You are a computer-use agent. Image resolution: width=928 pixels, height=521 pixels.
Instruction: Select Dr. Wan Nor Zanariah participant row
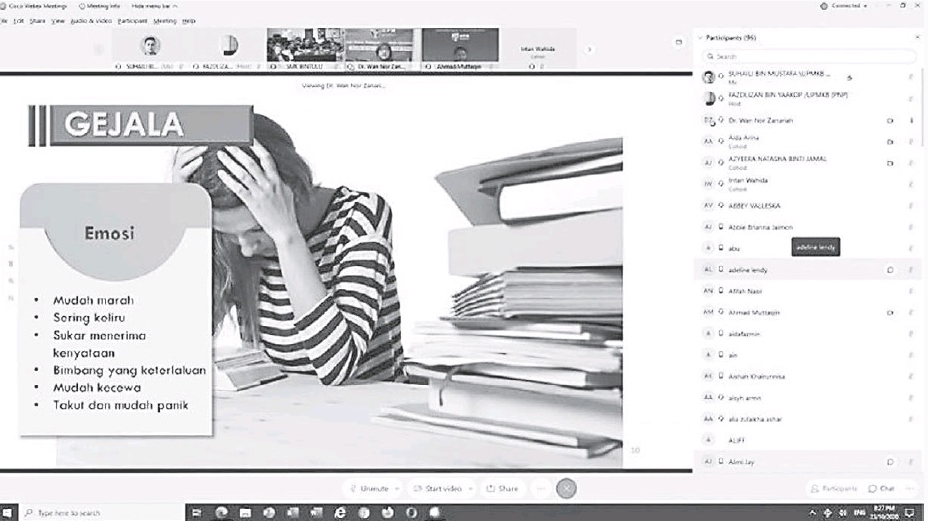(808, 120)
